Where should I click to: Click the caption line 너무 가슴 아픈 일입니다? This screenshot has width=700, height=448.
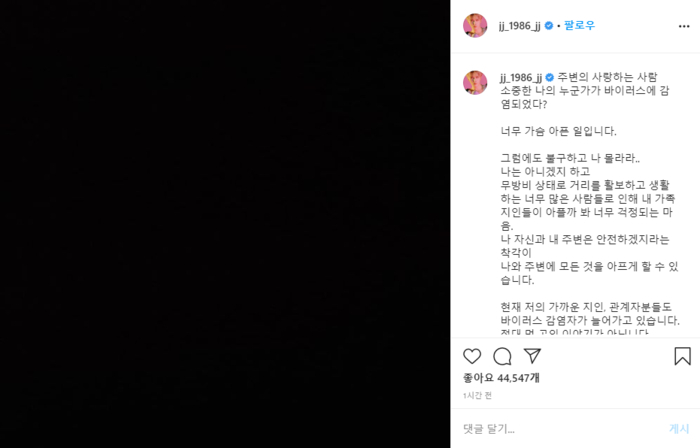click(558, 131)
